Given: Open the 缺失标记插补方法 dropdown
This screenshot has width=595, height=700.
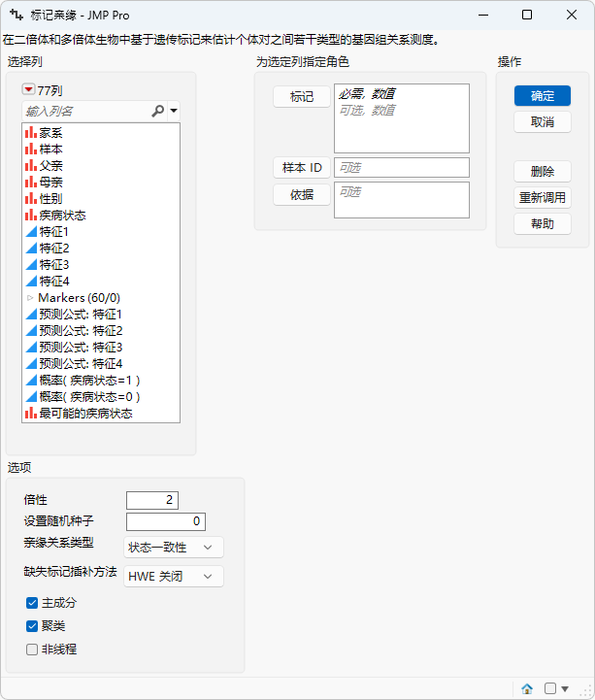Looking at the screenshot, I should pyautogui.click(x=174, y=577).
